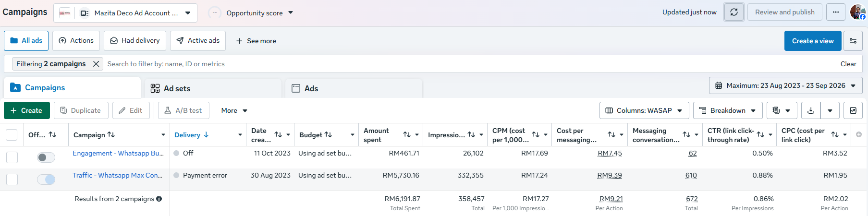Click the filter search input field
The width and height of the screenshot is (868, 216).
click(471, 64)
